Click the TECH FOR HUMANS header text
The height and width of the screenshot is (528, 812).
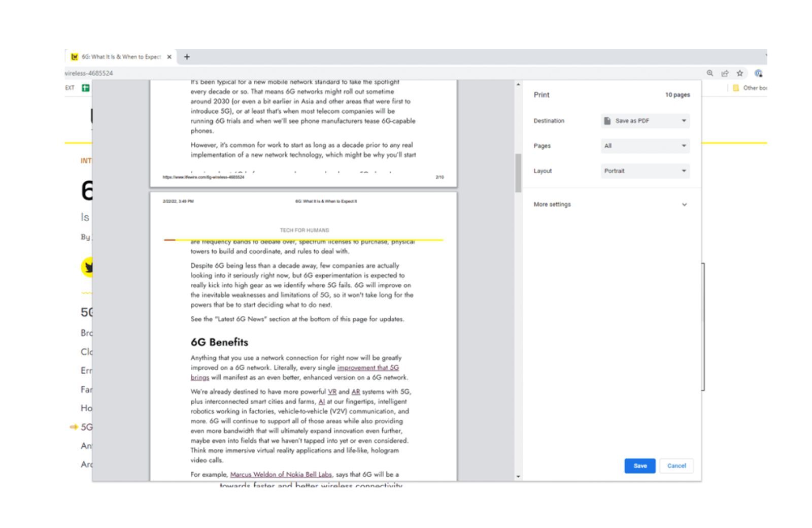(x=304, y=230)
